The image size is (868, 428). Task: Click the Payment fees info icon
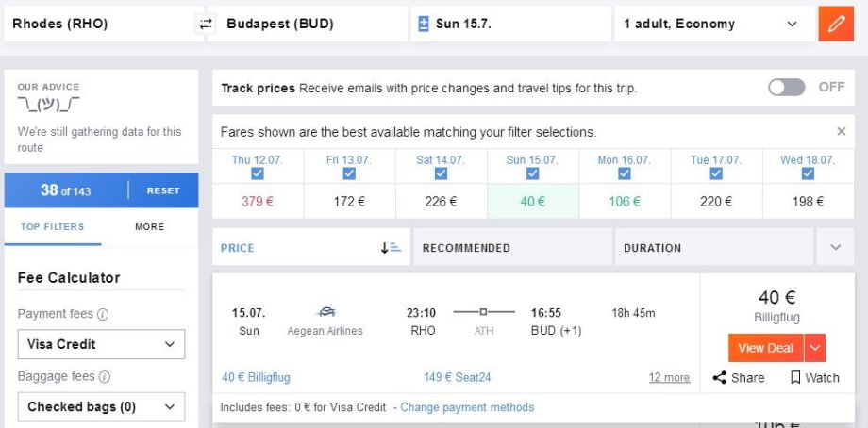[103, 315]
